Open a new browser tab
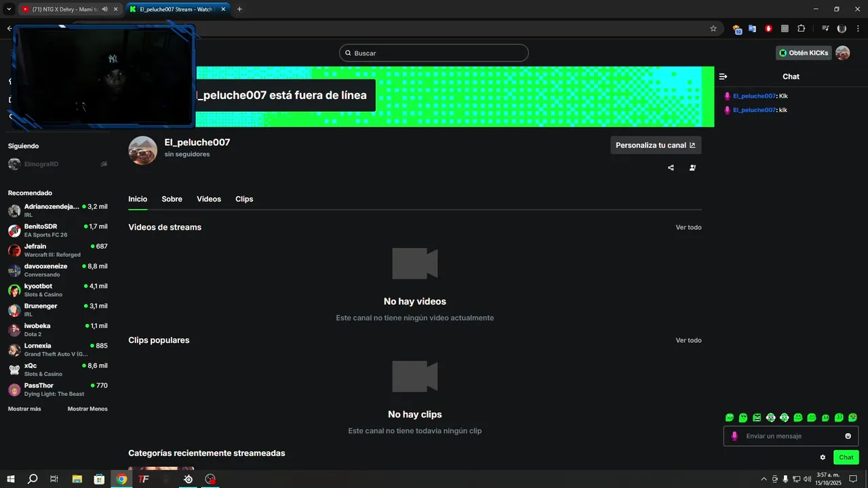The height and width of the screenshot is (488, 868). pyautogui.click(x=239, y=9)
